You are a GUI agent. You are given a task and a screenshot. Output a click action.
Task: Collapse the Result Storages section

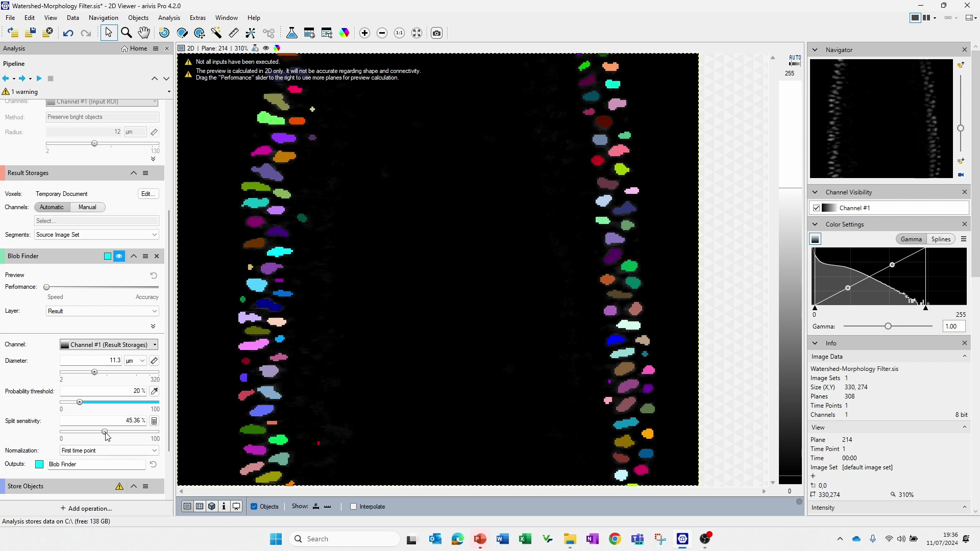(133, 173)
